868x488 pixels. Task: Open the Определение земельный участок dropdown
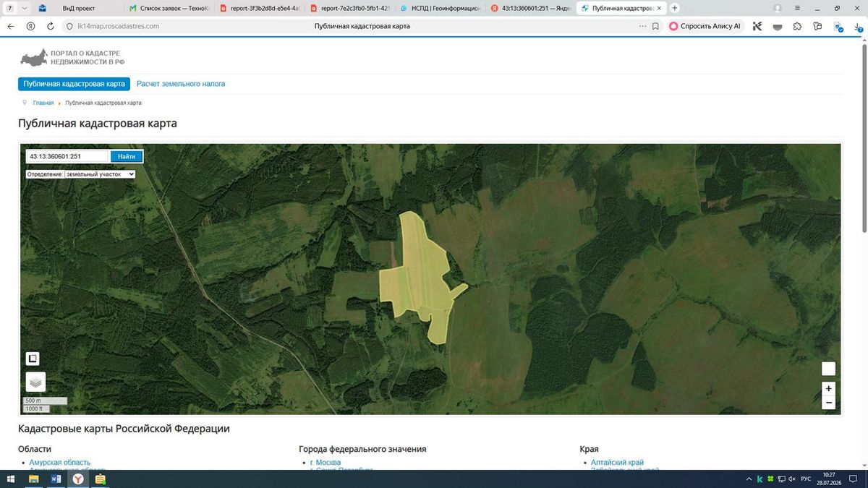tap(100, 174)
